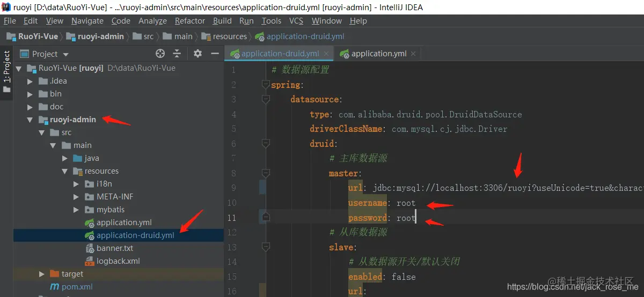644x297 pixels.
Task: Expand the doc folder
Action: [31, 107]
